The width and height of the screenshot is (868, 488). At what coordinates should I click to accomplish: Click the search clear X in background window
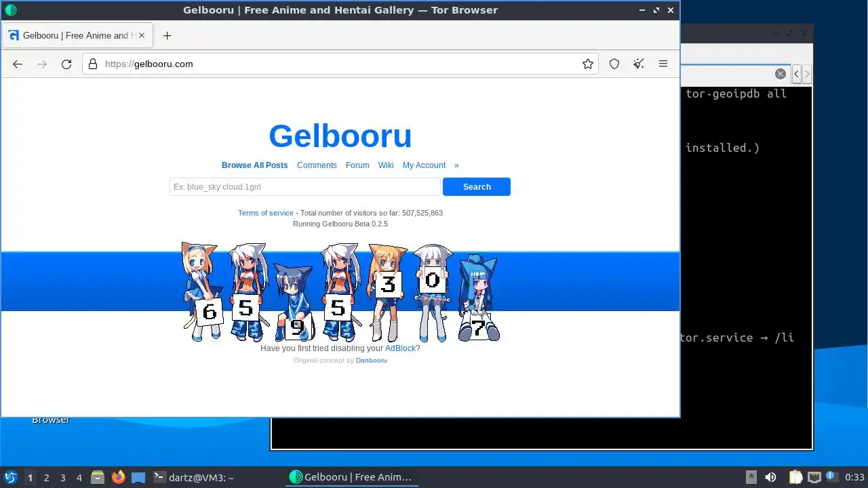(781, 74)
